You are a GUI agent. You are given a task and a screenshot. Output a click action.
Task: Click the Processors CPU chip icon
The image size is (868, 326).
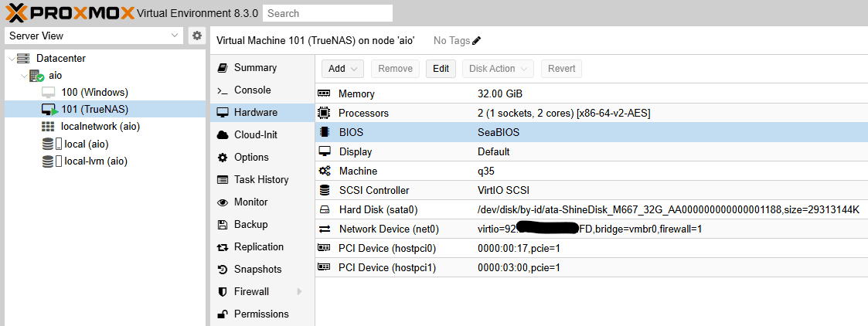tap(324, 113)
